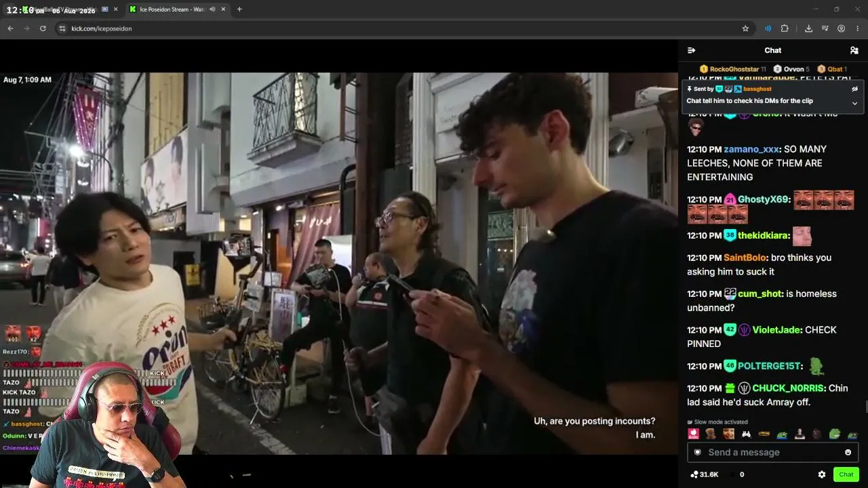Viewport: 868px width, 488px height.
Task: Click username cum_shot in chat
Action: tap(760, 293)
